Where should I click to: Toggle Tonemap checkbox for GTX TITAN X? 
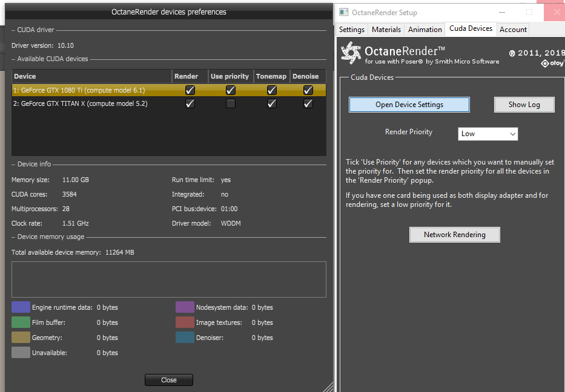point(272,103)
